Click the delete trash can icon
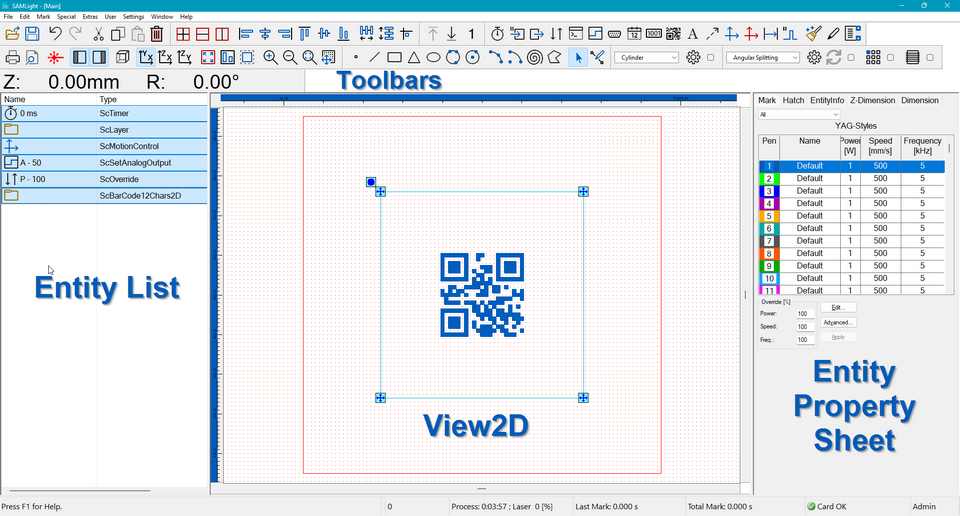The width and height of the screenshot is (960, 516). pyautogui.click(x=156, y=34)
